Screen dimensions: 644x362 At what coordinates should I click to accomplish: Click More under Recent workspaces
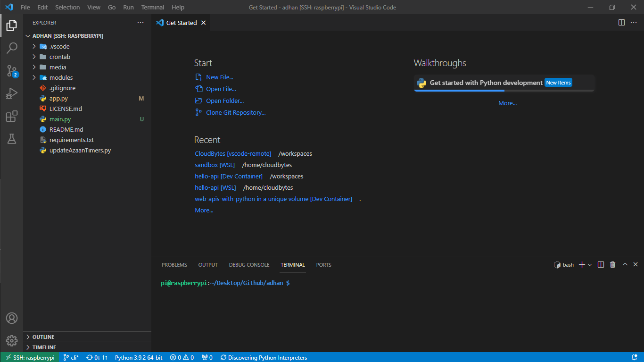pyautogui.click(x=204, y=210)
